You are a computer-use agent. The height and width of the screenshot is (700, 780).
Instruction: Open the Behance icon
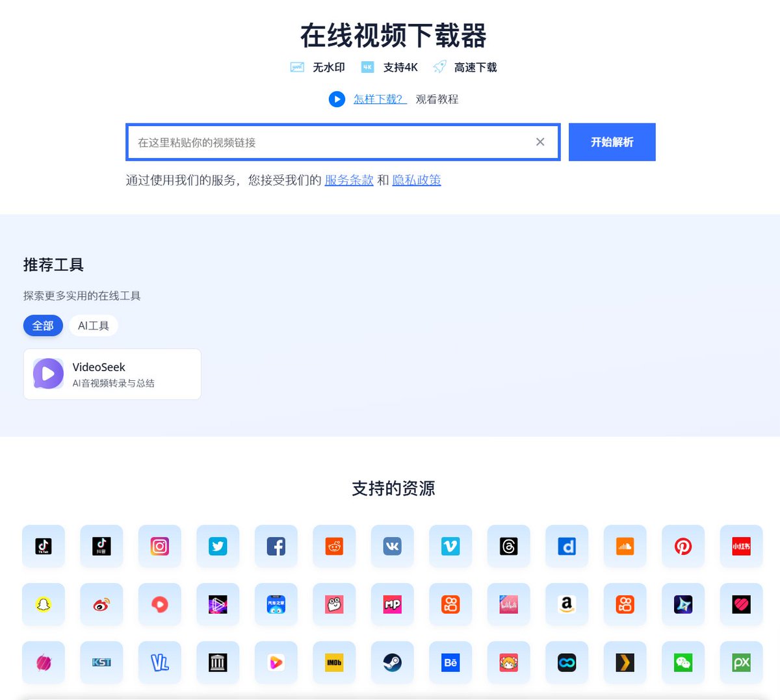pos(450,662)
